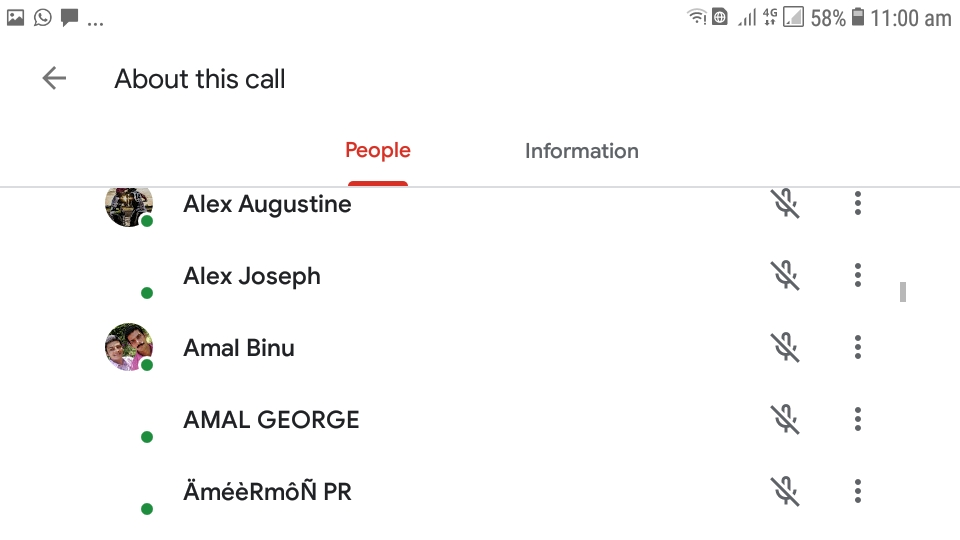
Task: Click Alex Augustine's profile picture
Action: coord(129,205)
